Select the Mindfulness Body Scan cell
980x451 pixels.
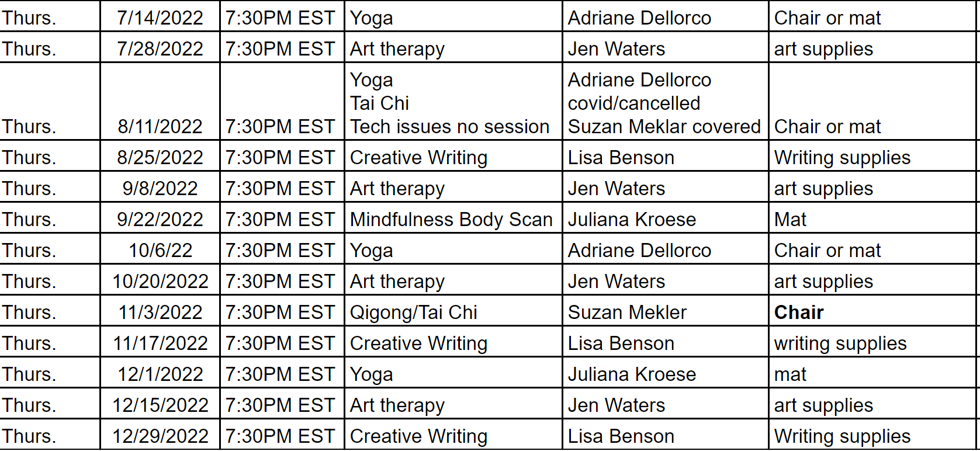[451, 219]
